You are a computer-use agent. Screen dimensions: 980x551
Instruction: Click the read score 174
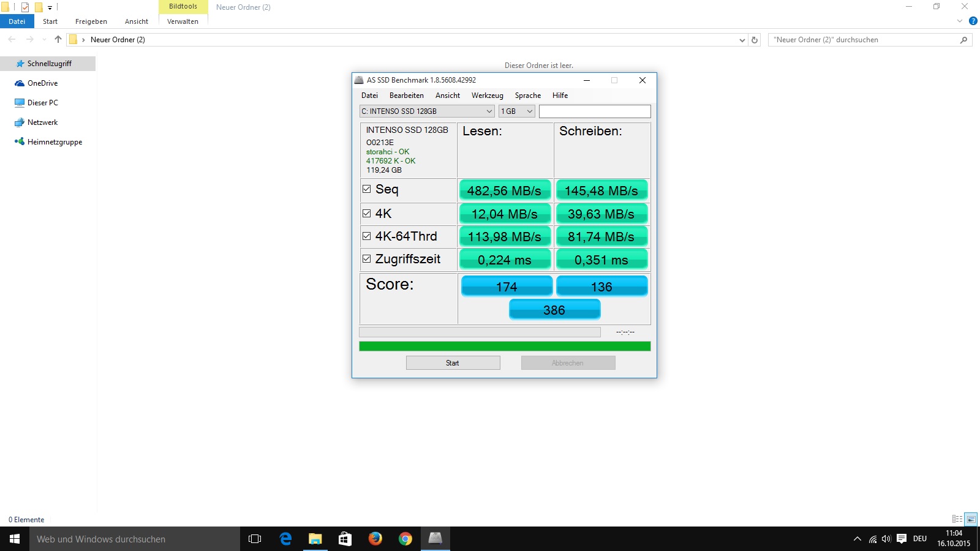point(507,287)
